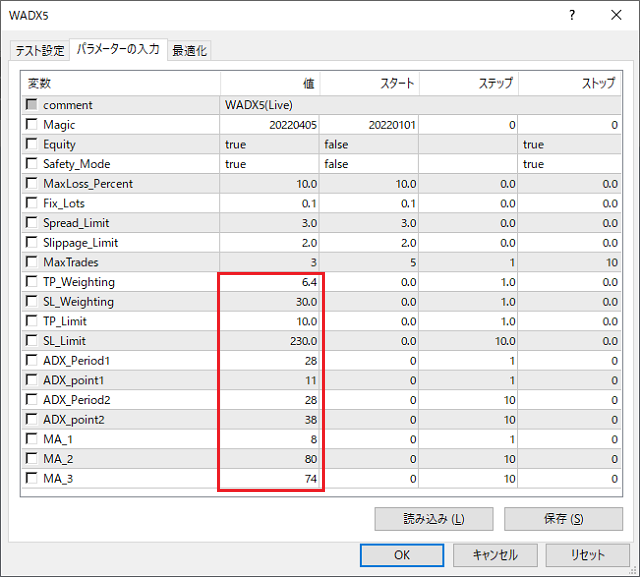Check the Fix_Lots checkbox
Image resolution: width=640 pixels, height=577 pixels.
(31, 203)
